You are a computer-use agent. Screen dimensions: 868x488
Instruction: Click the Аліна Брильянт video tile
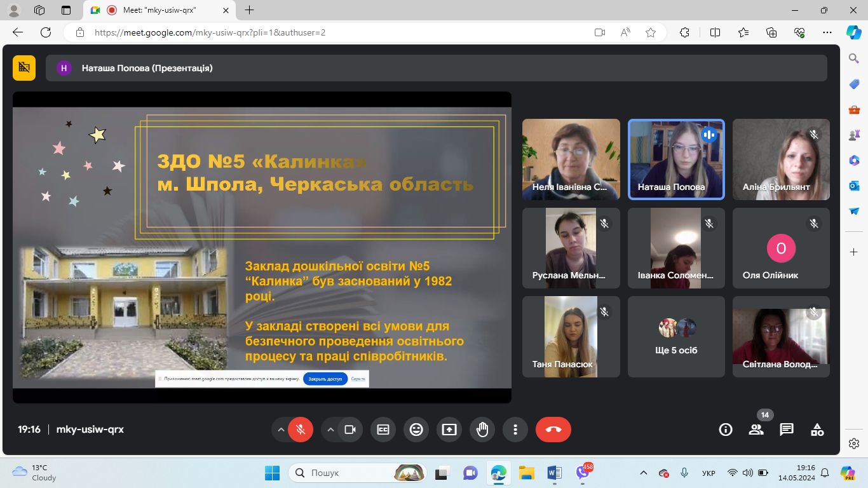[781, 159]
